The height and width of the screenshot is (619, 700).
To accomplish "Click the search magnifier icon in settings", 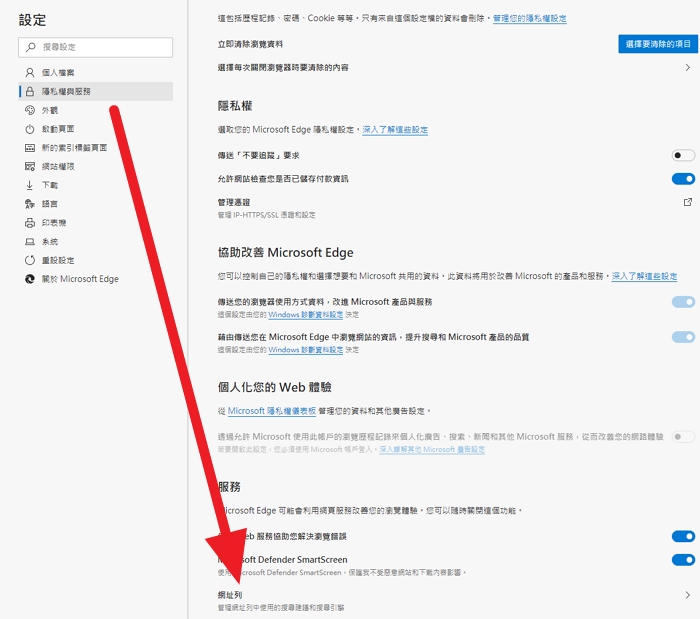I will 30,47.
